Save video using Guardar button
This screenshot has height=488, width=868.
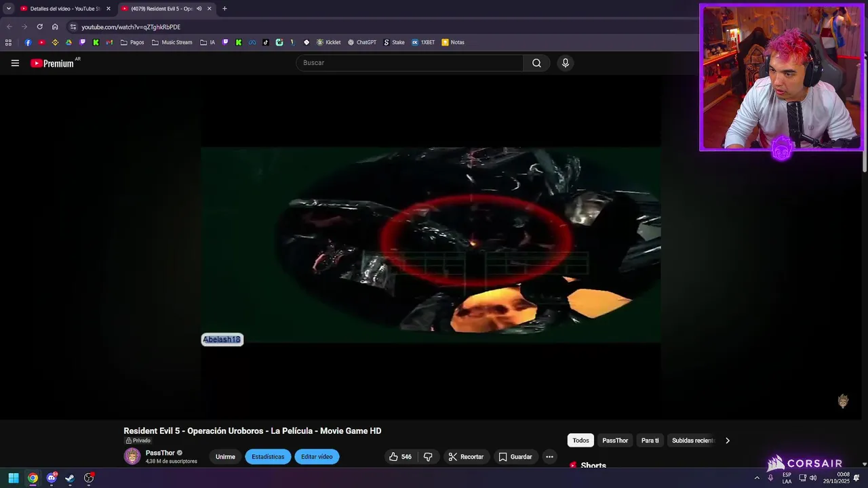[515, 457]
